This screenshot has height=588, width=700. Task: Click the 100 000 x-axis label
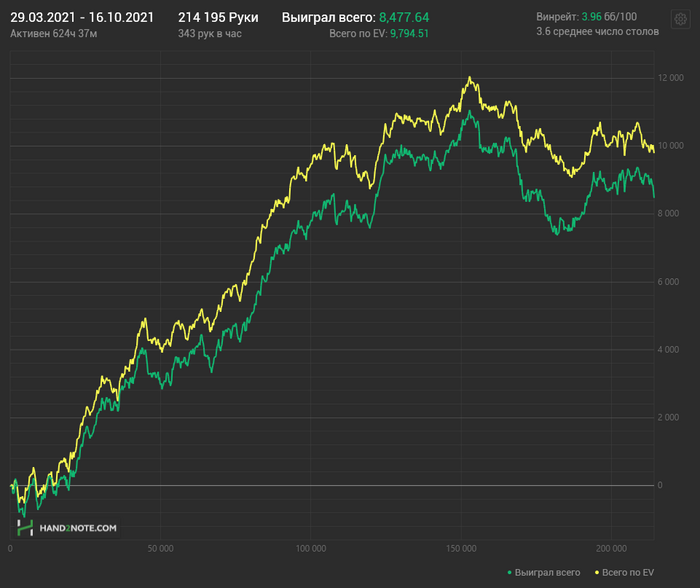[311, 549]
